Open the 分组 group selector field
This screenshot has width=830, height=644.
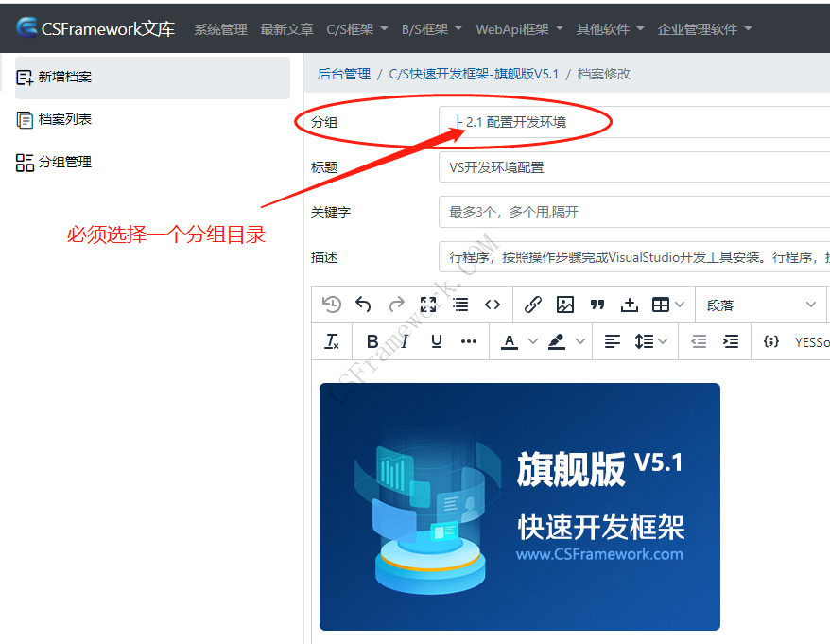[x=634, y=122]
